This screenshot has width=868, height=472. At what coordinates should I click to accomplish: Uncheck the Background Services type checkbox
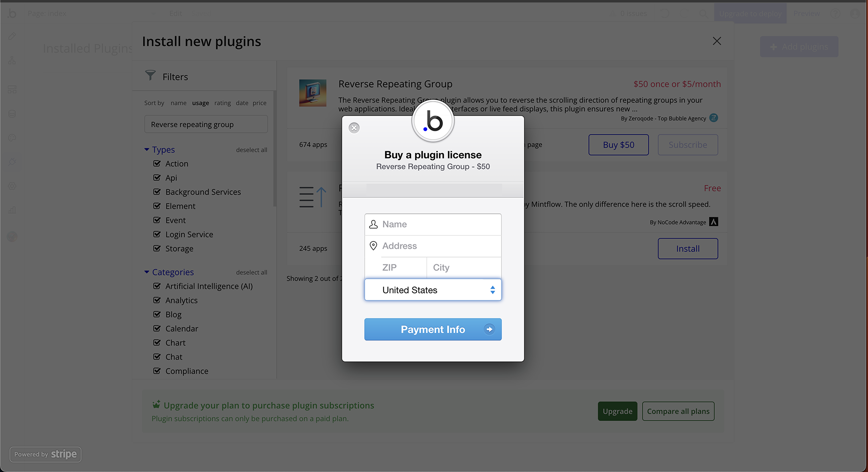157,192
